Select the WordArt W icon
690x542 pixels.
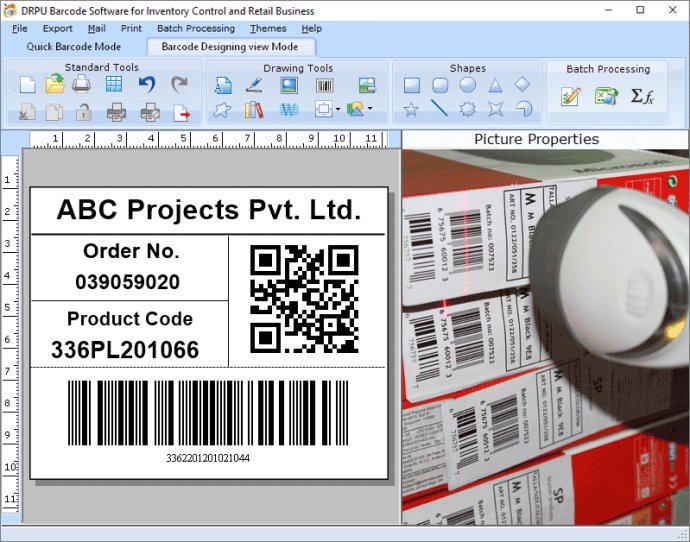[x=289, y=110]
